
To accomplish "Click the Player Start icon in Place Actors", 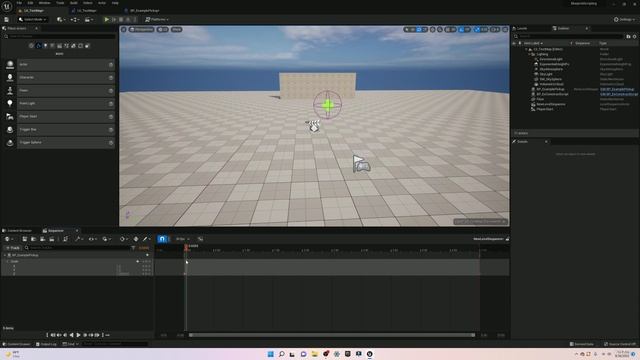I will click(10, 117).
